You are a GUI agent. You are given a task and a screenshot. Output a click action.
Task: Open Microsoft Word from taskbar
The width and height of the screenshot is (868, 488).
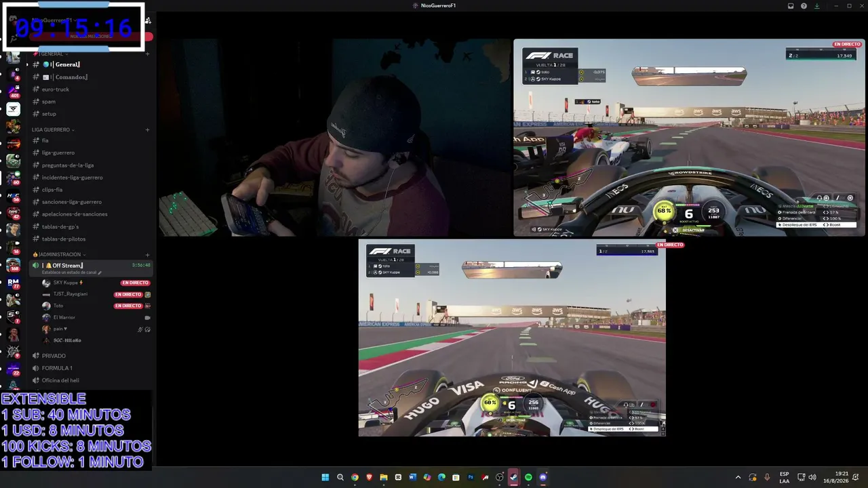tap(412, 477)
